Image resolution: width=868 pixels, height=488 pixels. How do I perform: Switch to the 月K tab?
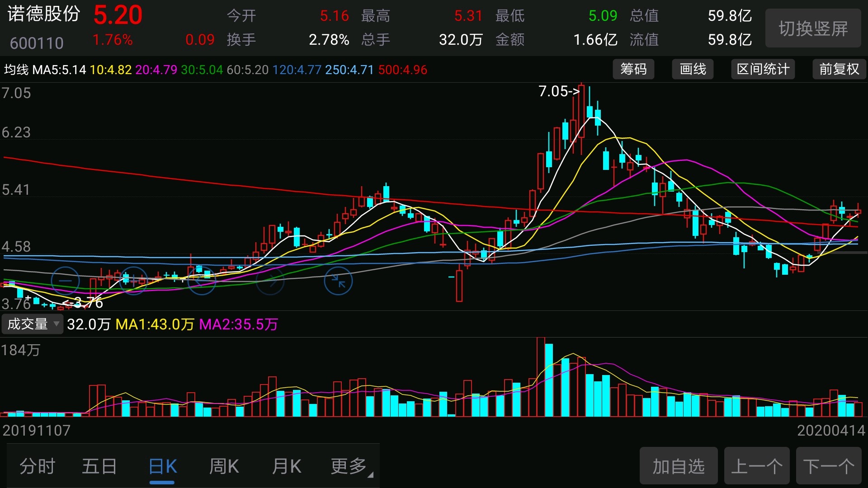point(287,467)
